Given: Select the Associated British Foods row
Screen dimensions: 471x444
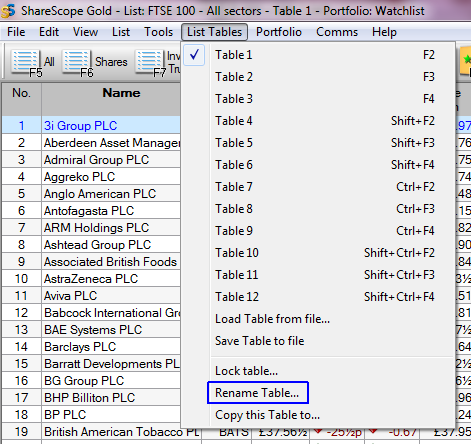Looking at the screenshot, I should [91, 262].
